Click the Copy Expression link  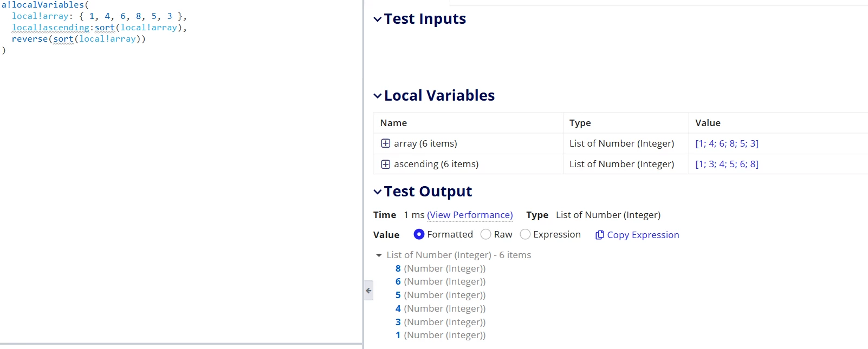[x=643, y=235]
